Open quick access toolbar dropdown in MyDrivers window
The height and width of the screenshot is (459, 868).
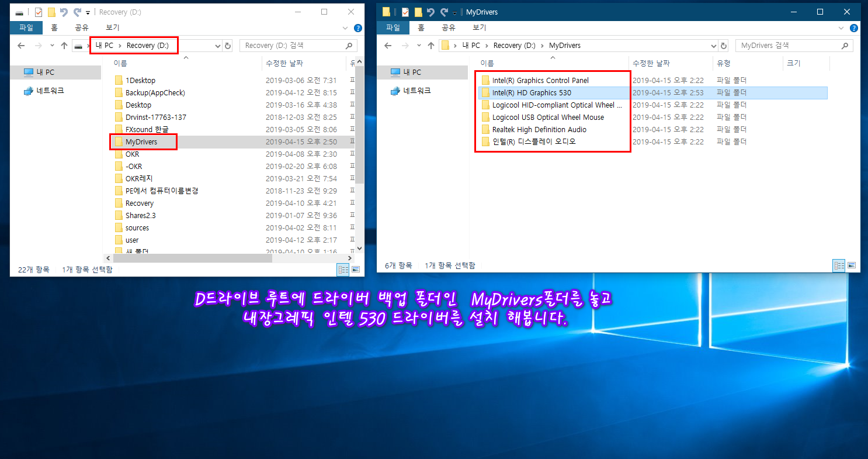point(454,12)
